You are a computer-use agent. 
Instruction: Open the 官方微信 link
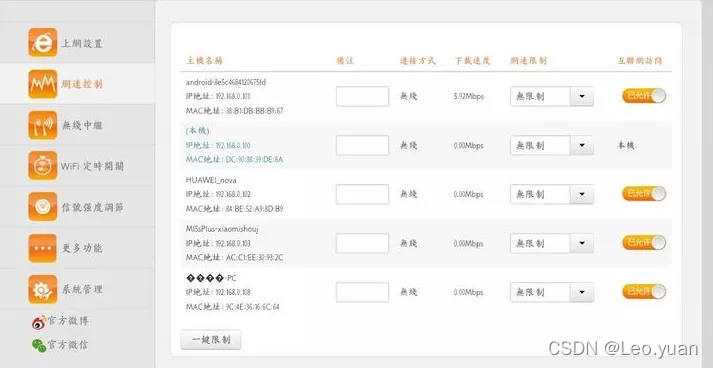click(68, 345)
